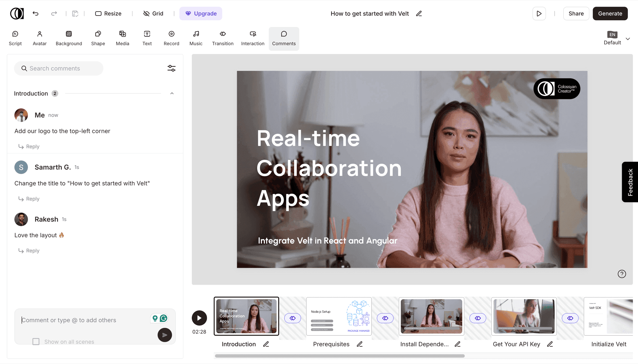
Task: Send the comment with the arrow button
Action: point(165,335)
